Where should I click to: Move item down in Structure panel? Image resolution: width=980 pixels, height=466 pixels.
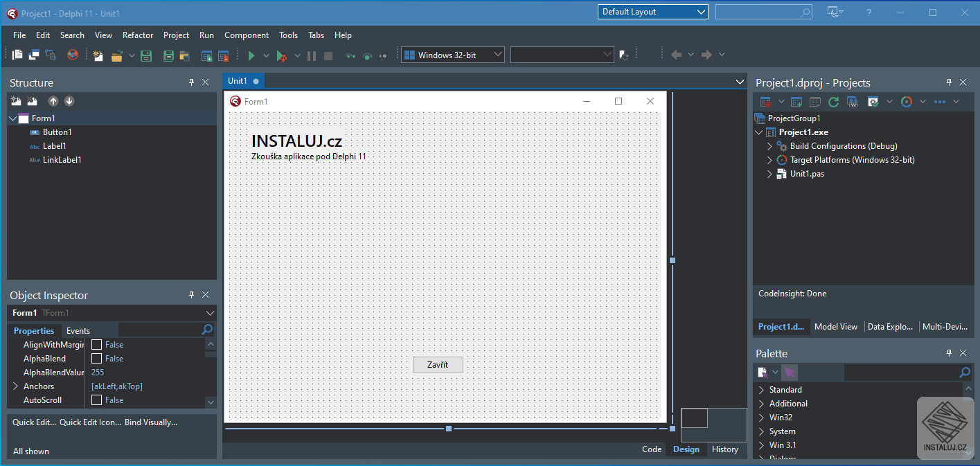pos(69,101)
